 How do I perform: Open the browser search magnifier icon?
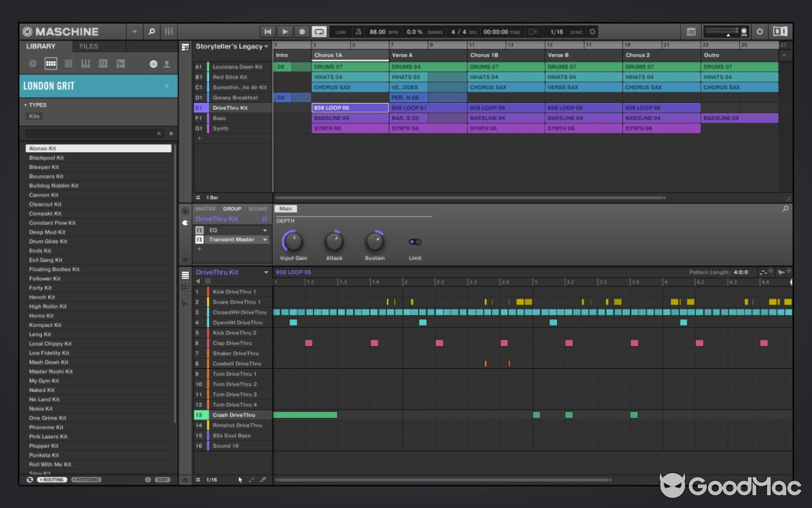(151, 31)
